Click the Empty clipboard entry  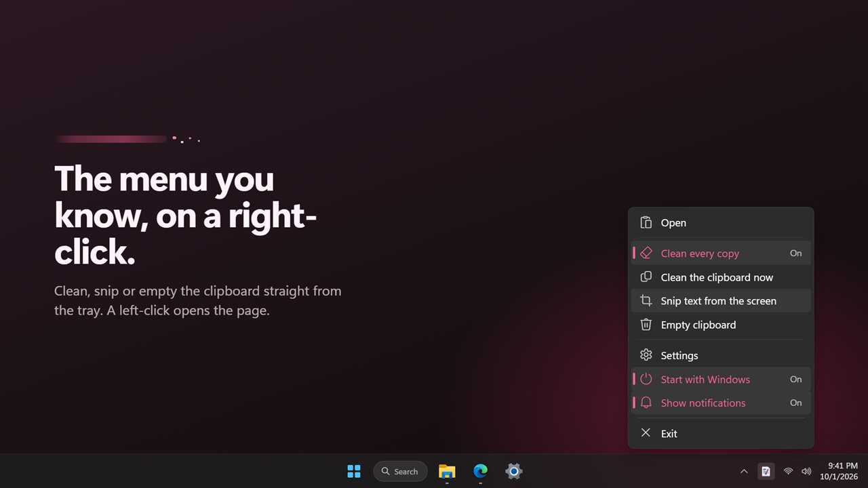click(721, 325)
